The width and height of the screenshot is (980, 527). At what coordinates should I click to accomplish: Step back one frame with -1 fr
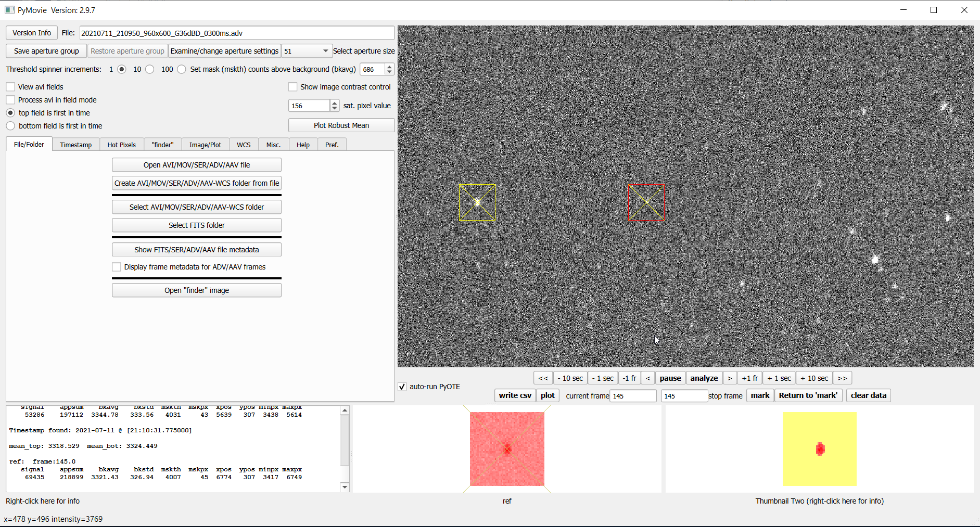point(629,378)
